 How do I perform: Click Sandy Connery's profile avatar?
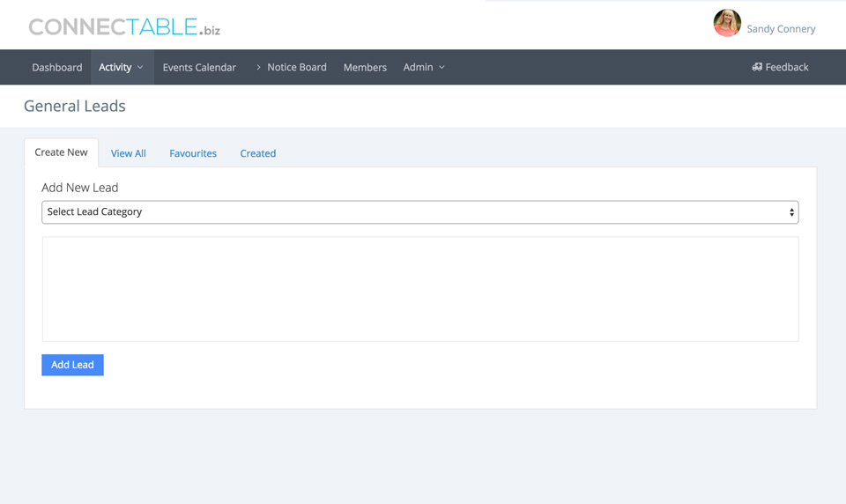point(727,24)
